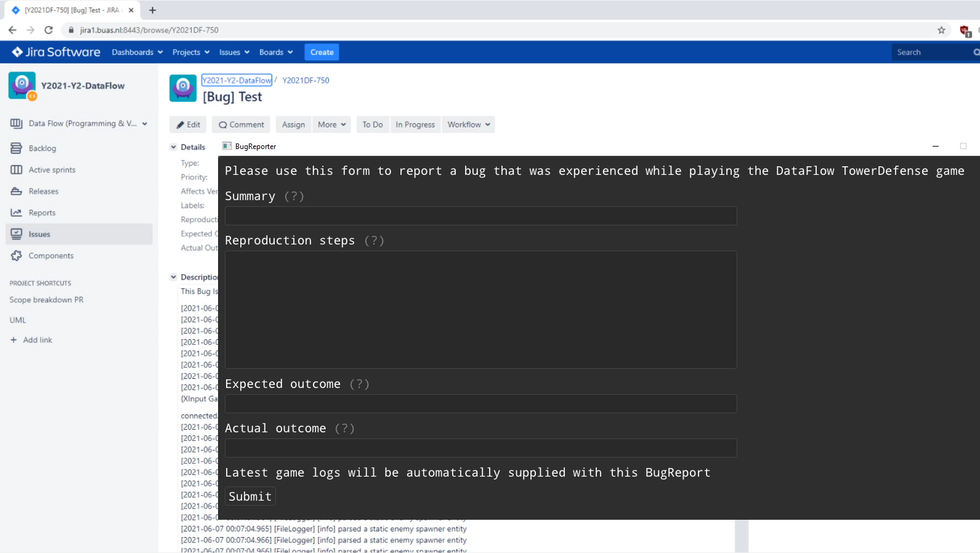Open the Y2021-Y2-DataFlow project avatar in sidebar
Viewport: 980px width, 553px height.
tap(22, 86)
